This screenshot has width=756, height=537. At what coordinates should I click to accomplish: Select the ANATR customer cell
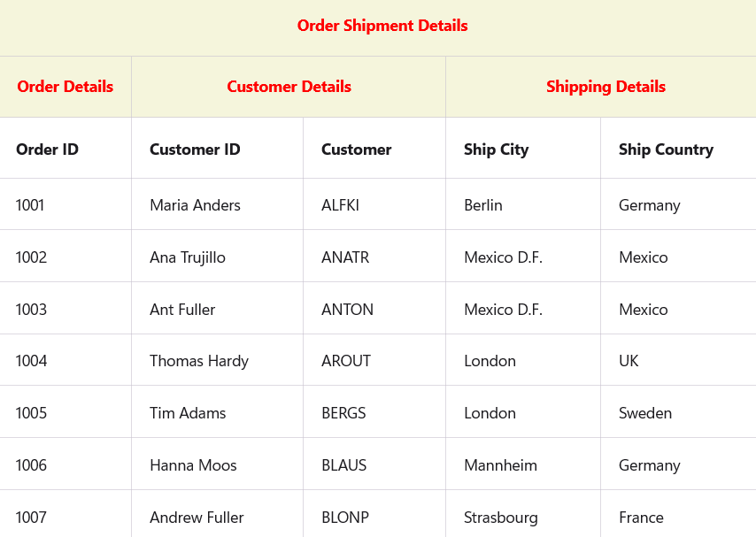pyautogui.click(x=345, y=257)
